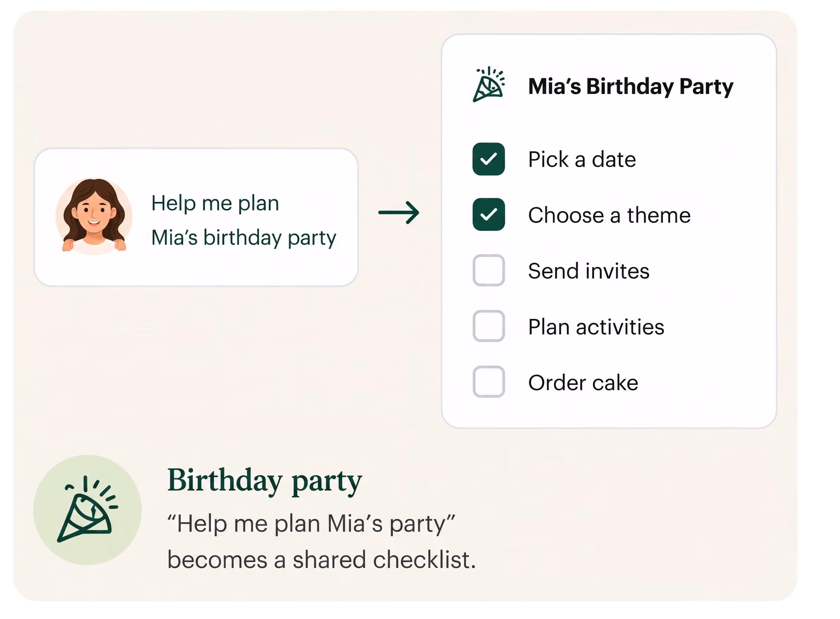Check the Plan activities checkbox
The image size is (840, 619).
tap(489, 326)
